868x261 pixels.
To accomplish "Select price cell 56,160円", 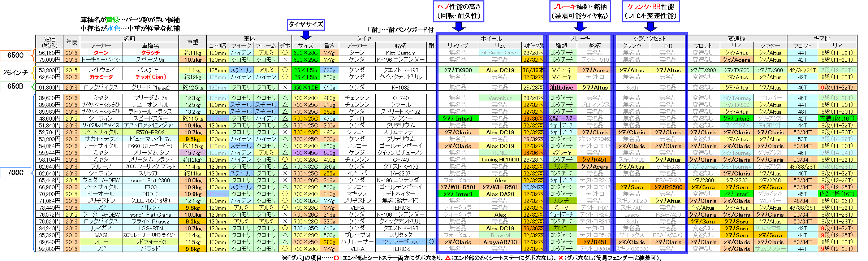I will click(50, 53).
